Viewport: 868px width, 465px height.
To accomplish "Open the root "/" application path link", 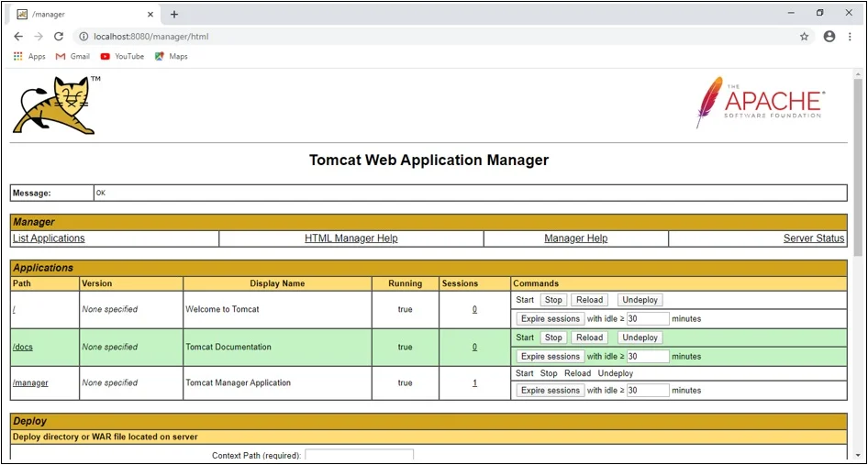I will (x=14, y=309).
